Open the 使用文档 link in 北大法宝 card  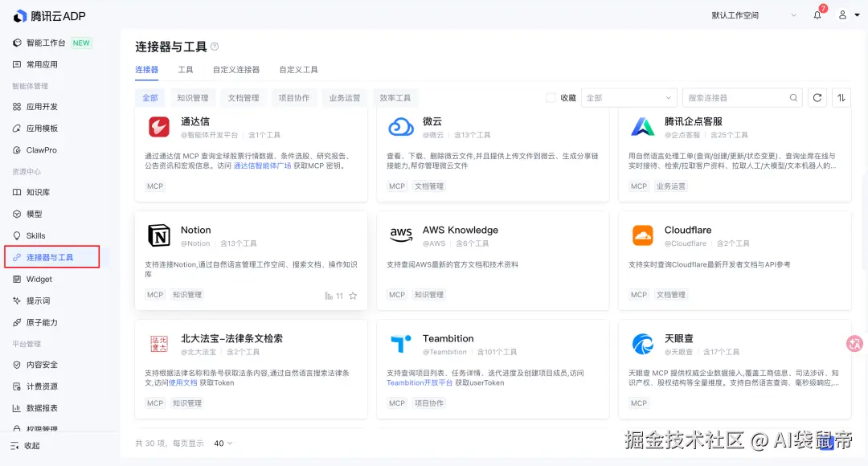182,382
